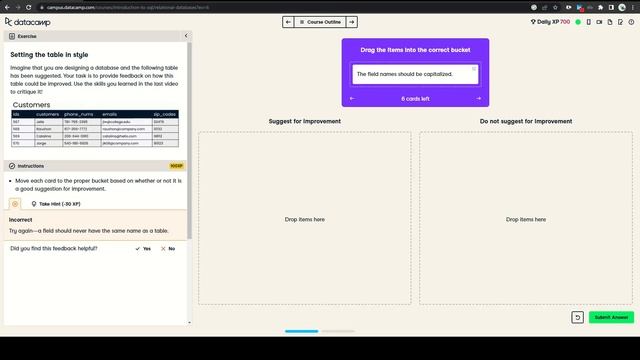The height and width of the screenshot is (360, 640).
Task: Go to the previous exercise arrow
Action: click(288, 22)
